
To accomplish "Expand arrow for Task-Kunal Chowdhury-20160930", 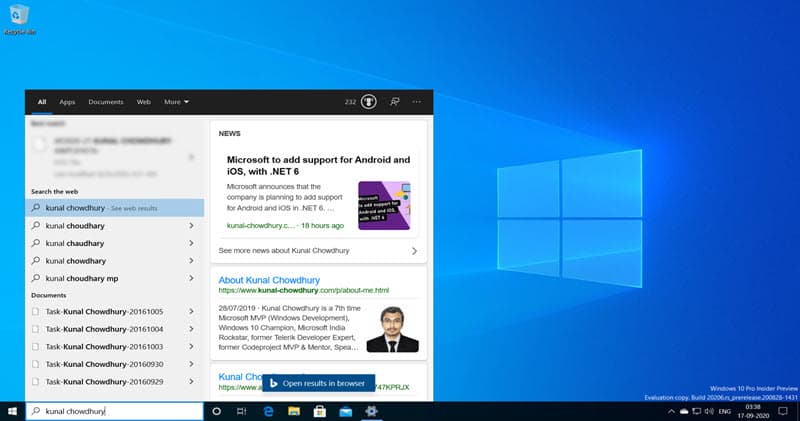I will pos(191,364).
